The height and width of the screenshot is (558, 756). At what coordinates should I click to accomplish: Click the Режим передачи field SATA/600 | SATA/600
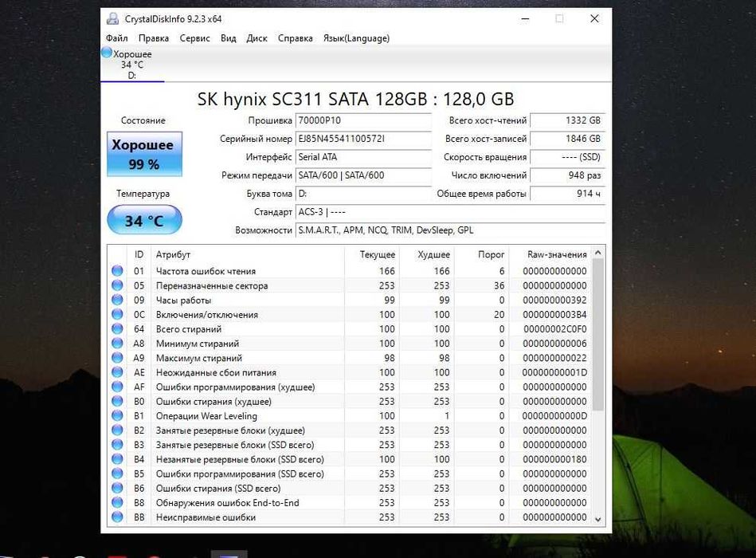(x=363, y=175)
